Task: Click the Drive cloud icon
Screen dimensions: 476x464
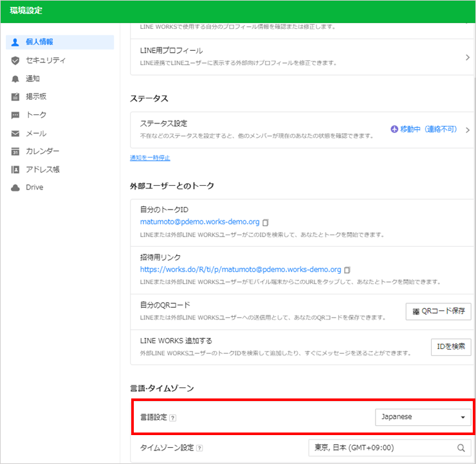Action: pyautogui.click(x=15, y=188)
